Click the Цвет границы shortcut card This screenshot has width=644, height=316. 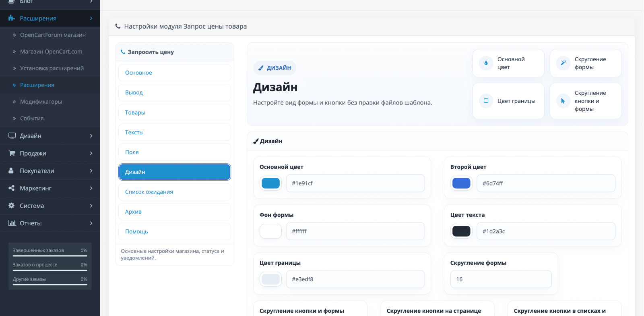[508, 101]
